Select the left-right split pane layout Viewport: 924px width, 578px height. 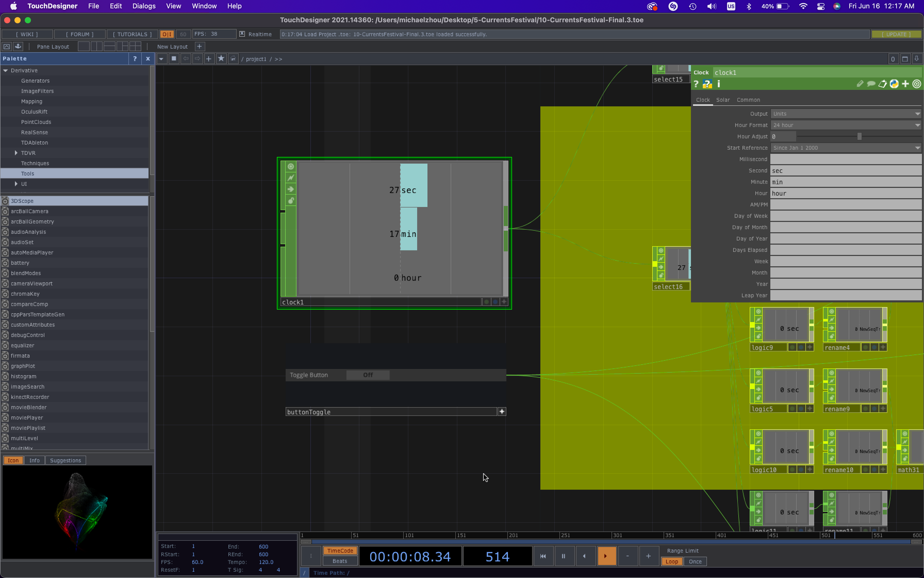pyautogui.click(x=96, y=47)
